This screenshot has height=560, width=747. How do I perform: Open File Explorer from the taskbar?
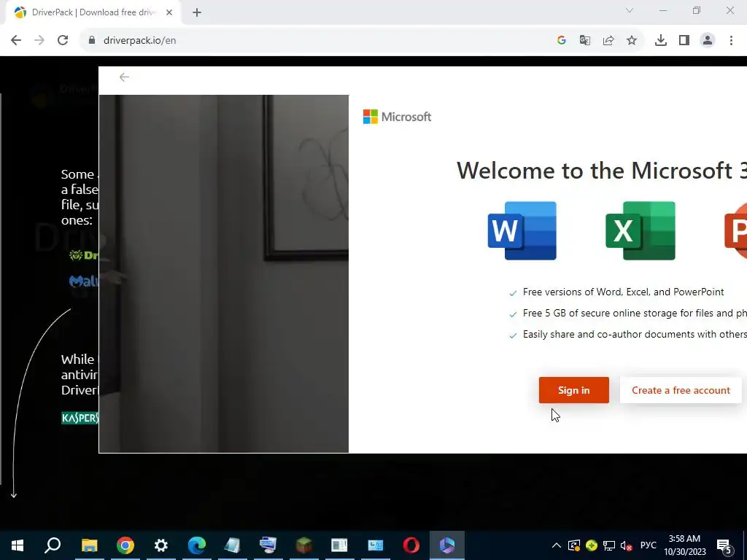(x=89, y=545)
